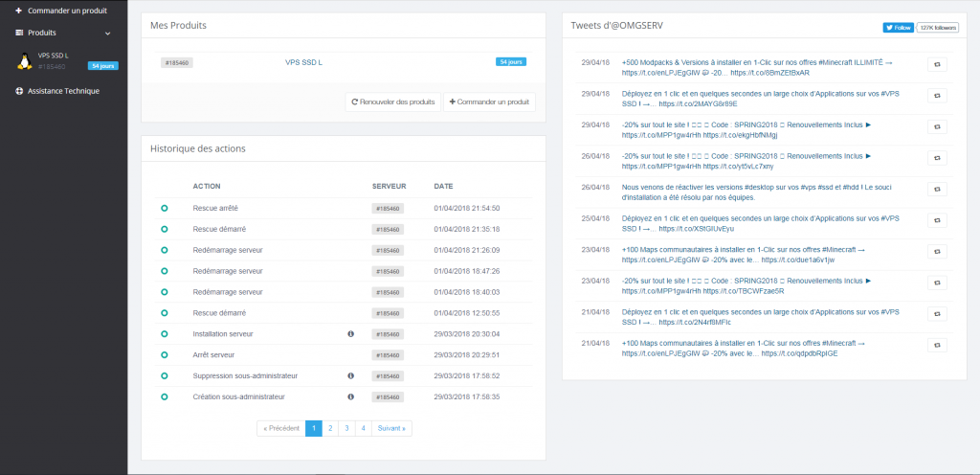Viewport: 980px width, 475px height.
Task: Retweet the 26/04/18 #desktop versions tweet
Action: click(940, 190)
